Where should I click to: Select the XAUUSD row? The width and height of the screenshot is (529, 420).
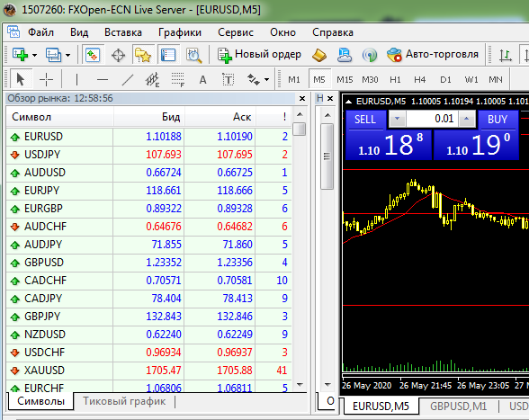(148, 371)
